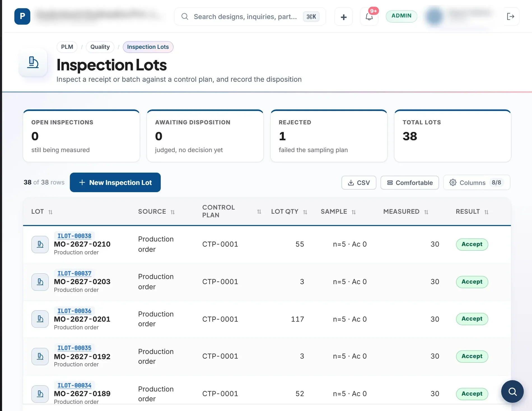Open the notifications bell
The height and width of the screenshot is (411, 532).
[x=369, y=17]
